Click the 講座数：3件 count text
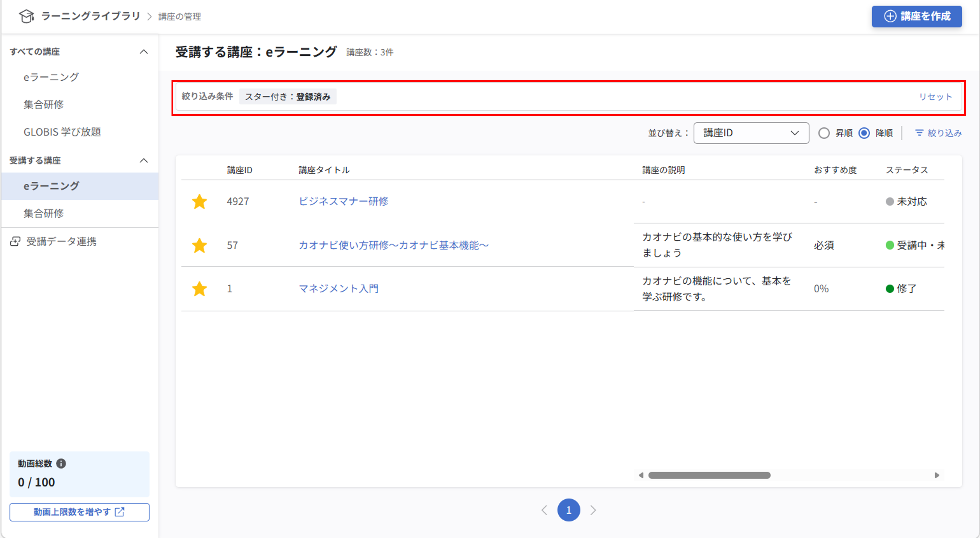 point(370,52)
